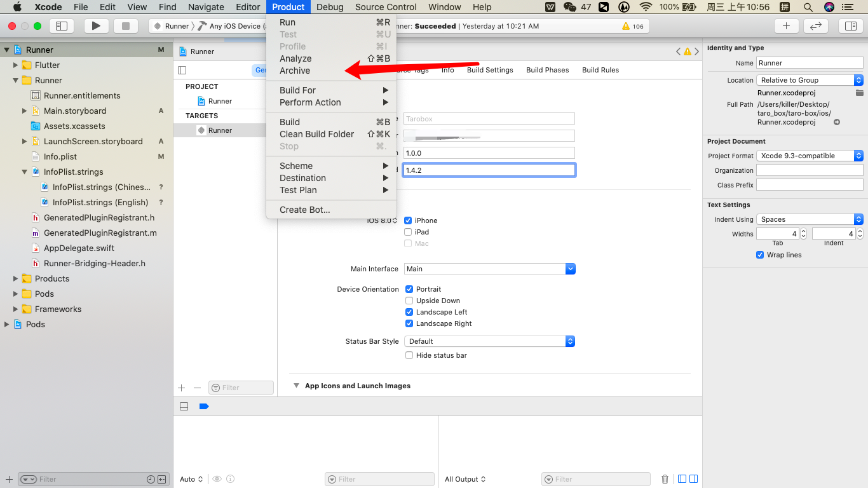Viewport: 868px width, 488px height.
Task: Select Analyze in Product menu
Action: [x=331, y=58]
